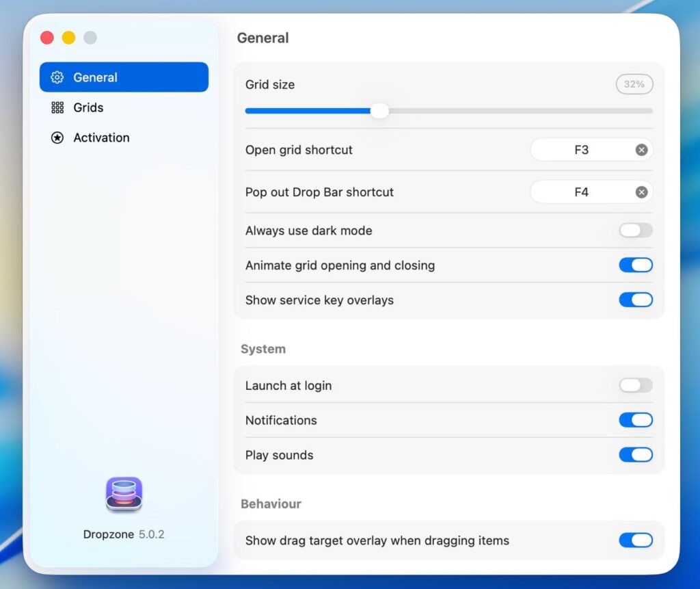Click the gear icon beside General

tap(57, 77)
